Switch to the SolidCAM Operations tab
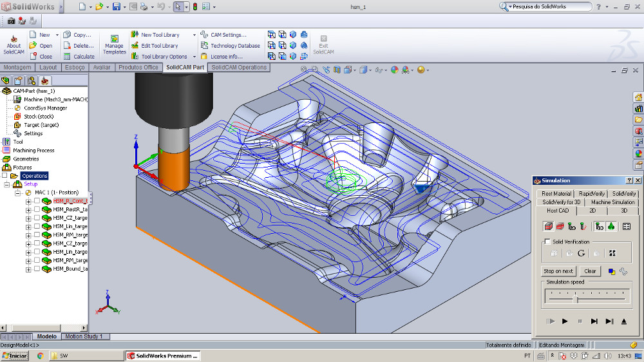Viewport: 644px width, 362px height. [x=239, y=67]
